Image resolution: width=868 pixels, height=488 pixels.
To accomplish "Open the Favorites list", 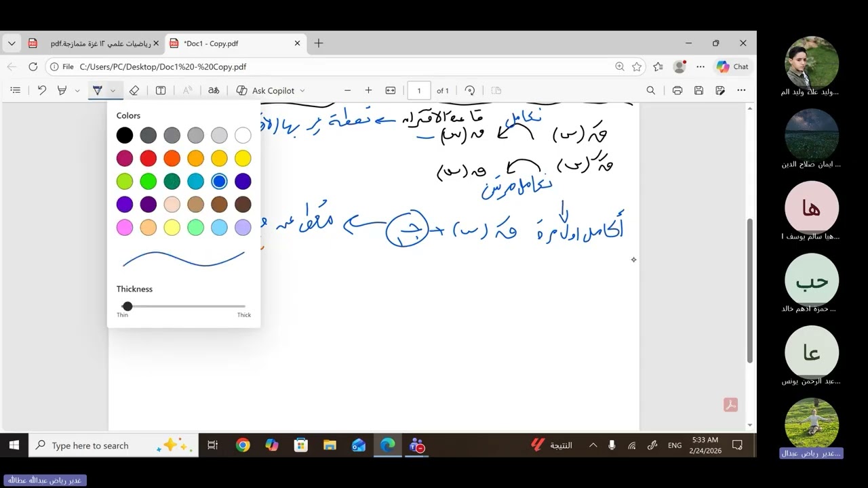I will pyautogui.click(x=658, y=66).
